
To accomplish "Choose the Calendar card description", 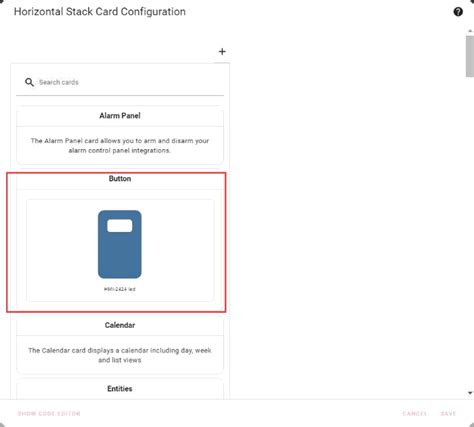I will pyautogui.click(x=120, y=355).
